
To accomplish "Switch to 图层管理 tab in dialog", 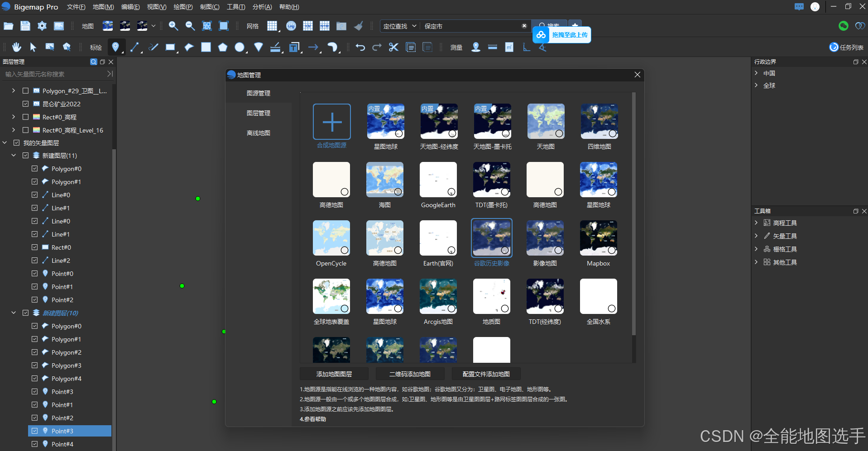I will pyautogui.click(x=259, y=113).
